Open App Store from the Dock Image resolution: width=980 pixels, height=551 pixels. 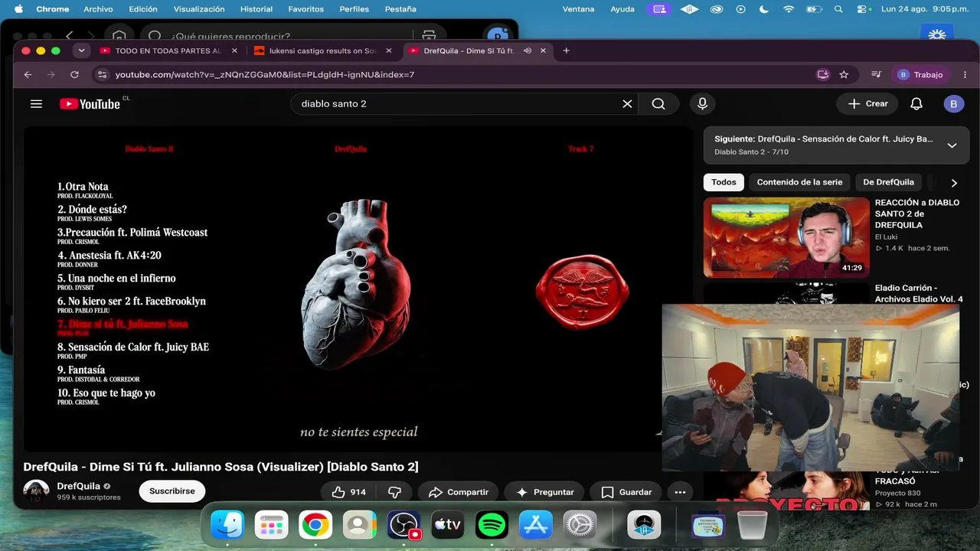[536, 525]
